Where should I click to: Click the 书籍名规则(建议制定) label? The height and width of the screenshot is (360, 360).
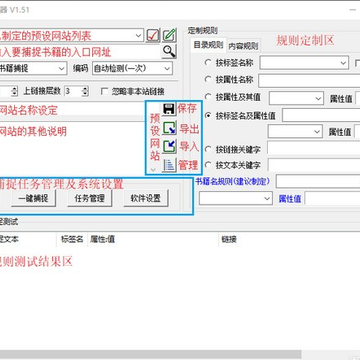click(x=232, y=181)
